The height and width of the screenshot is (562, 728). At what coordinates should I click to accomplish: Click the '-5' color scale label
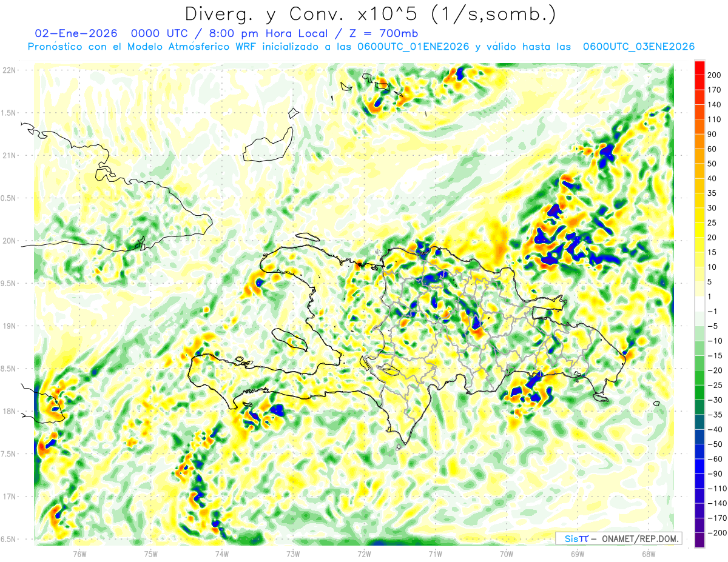coord(713,326)
